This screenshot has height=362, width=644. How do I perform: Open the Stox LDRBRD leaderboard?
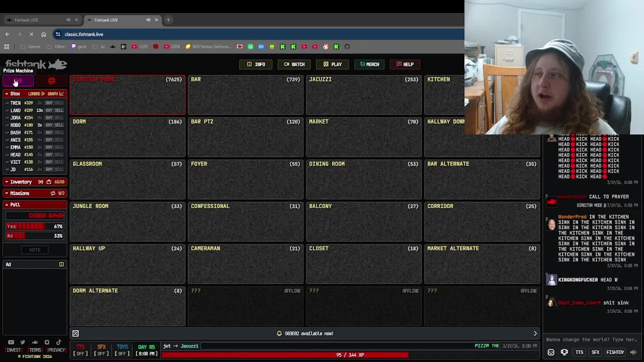[x=36, y=94]
